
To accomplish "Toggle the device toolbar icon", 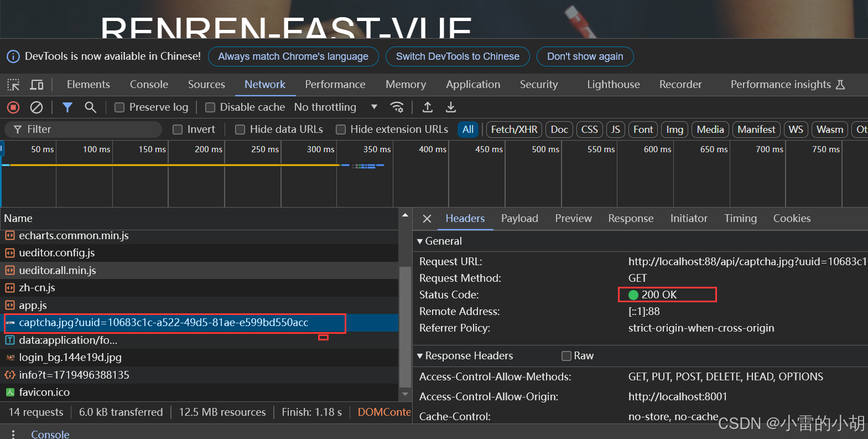I will (37, 85).
